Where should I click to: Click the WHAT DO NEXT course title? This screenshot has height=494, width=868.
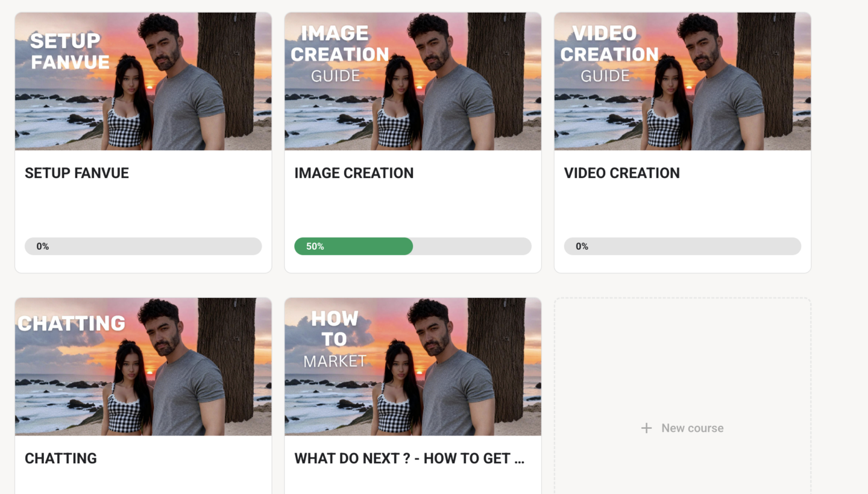[x=409, y=458]
